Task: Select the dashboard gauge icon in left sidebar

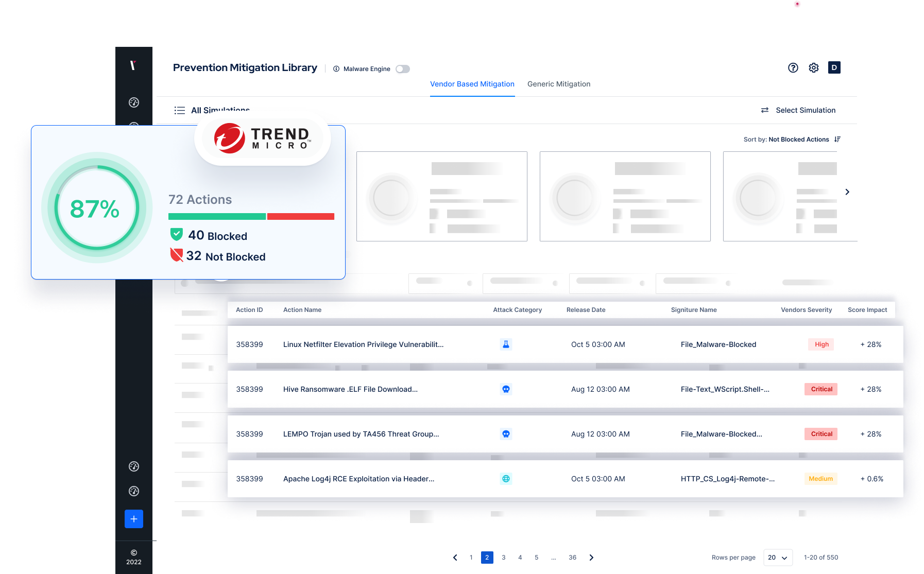Action: (133, 102)
